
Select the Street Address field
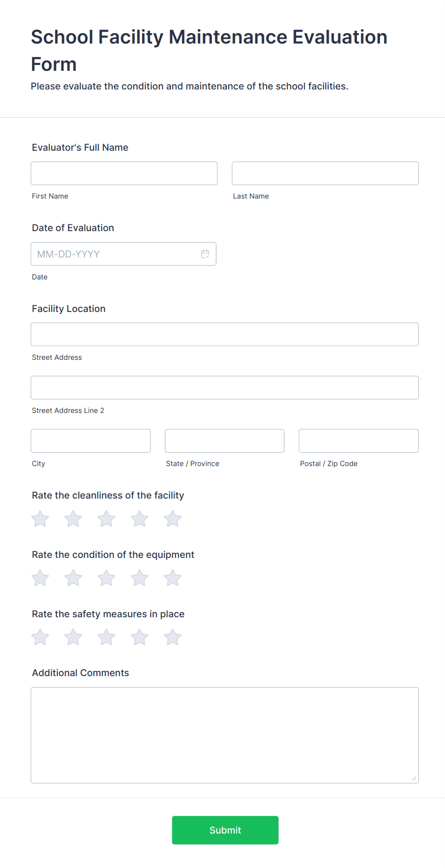point(224,334)
